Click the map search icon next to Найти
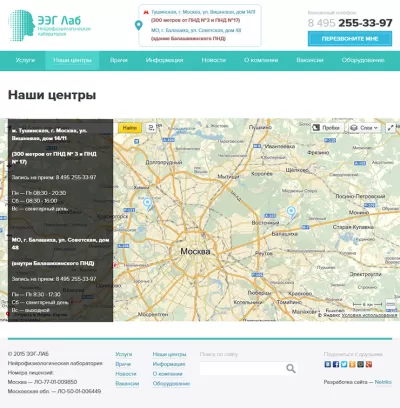This screenshot has height=408, width=400. 151,128
